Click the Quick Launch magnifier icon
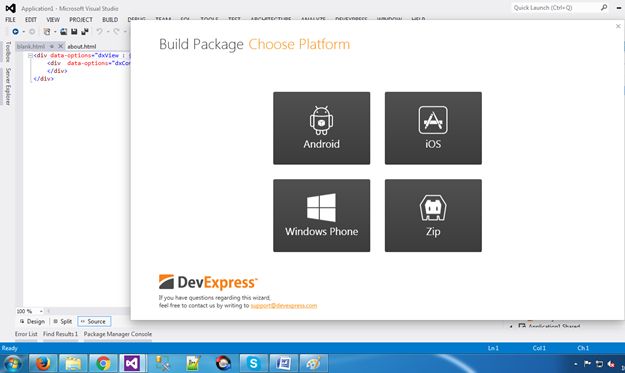 [604, 8]
